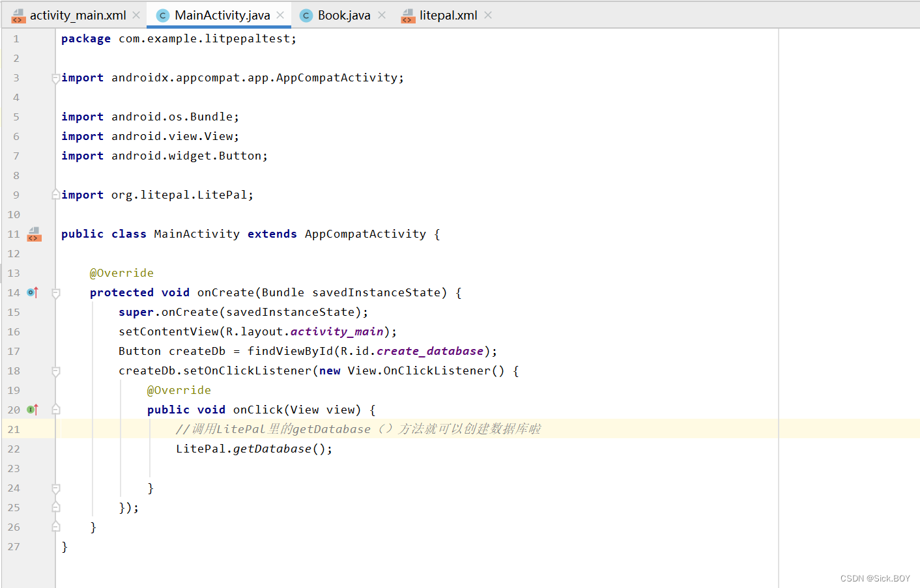
Task: Open the litepal.xml tab
Action: point(448,15)
